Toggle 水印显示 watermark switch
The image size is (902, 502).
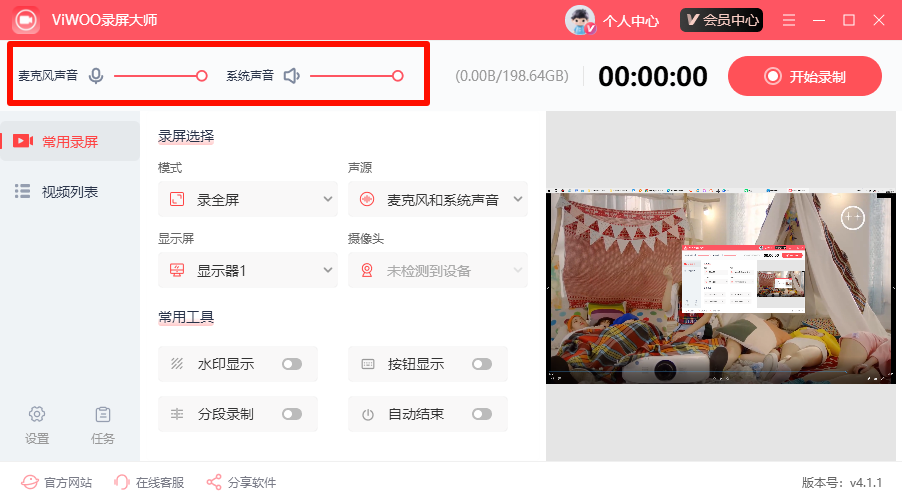coord(292,364)
